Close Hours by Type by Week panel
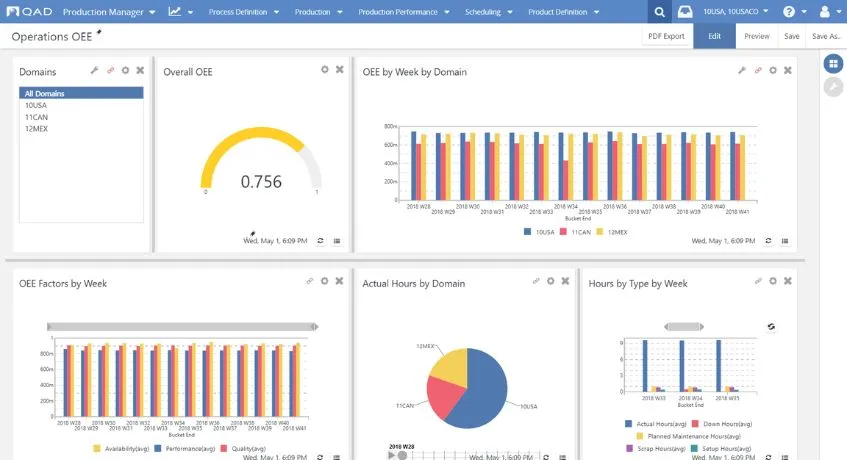 (788, 281)
